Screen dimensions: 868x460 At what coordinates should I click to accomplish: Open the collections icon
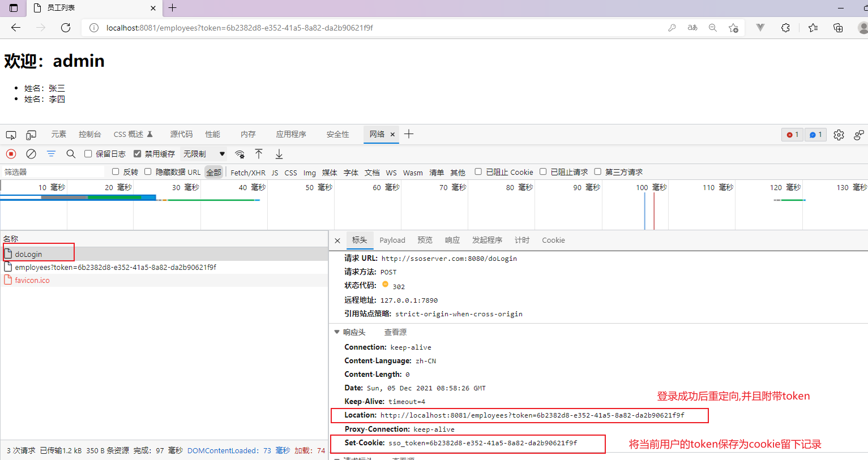838,28
